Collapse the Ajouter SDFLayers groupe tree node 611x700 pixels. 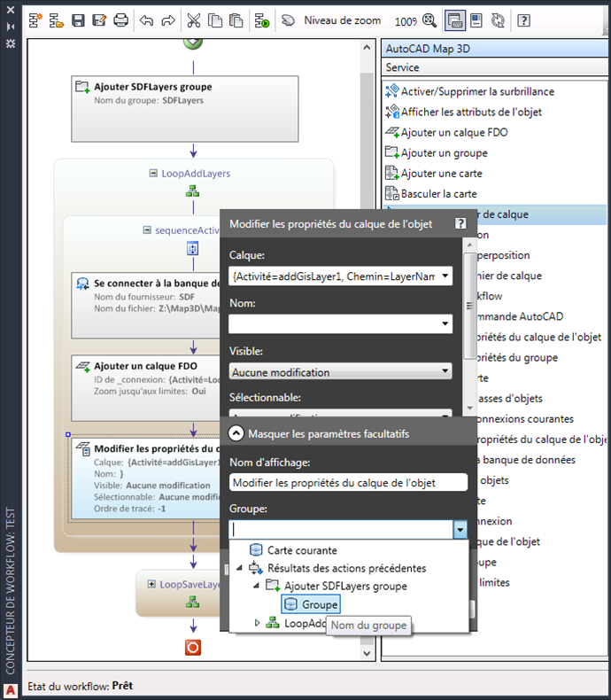[x=257, y=586]
